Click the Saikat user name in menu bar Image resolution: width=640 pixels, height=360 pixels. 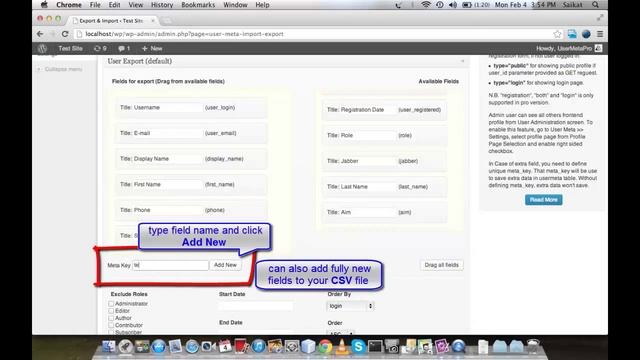[x=573, y=5]
